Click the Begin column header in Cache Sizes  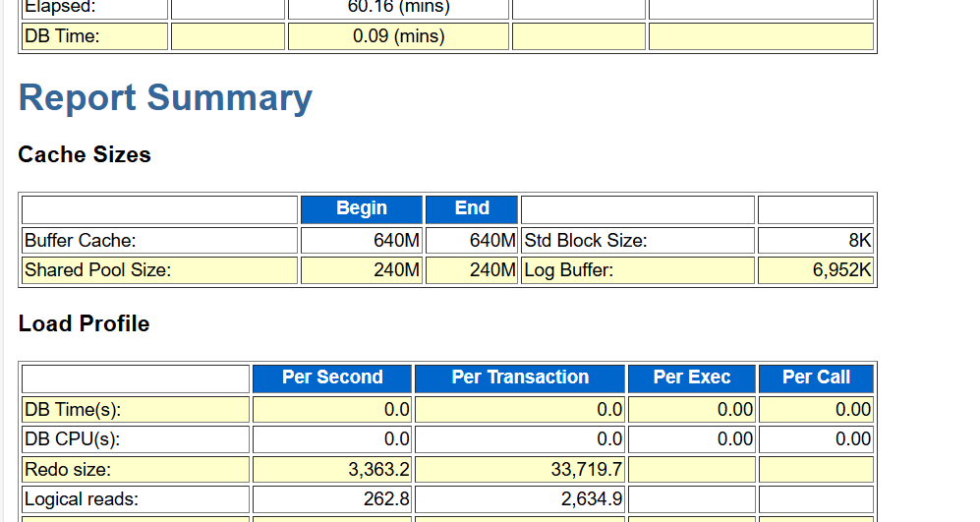362,209
